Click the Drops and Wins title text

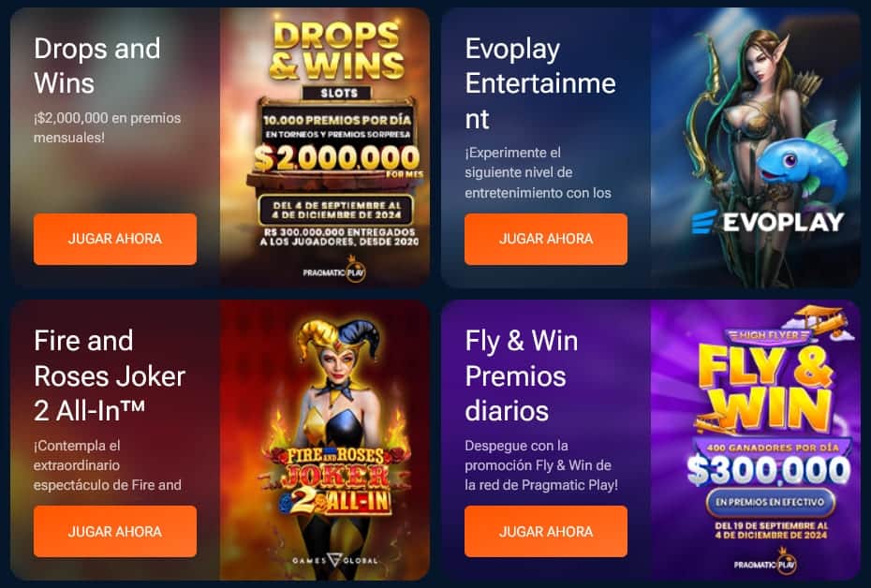[97, 66]
